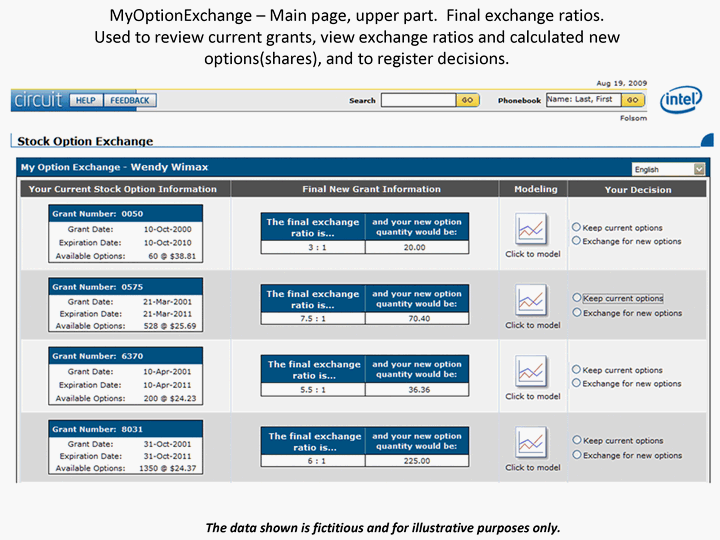Viewport: 720px width, 540px height.
Task: Click the modeling chart icon for grant 6370
Action: 532,371
